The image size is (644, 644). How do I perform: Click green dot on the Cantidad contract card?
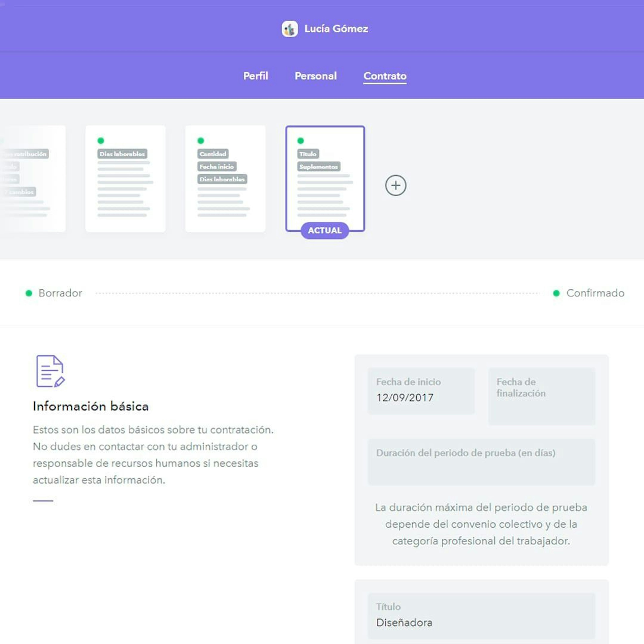tap(201, 141)
